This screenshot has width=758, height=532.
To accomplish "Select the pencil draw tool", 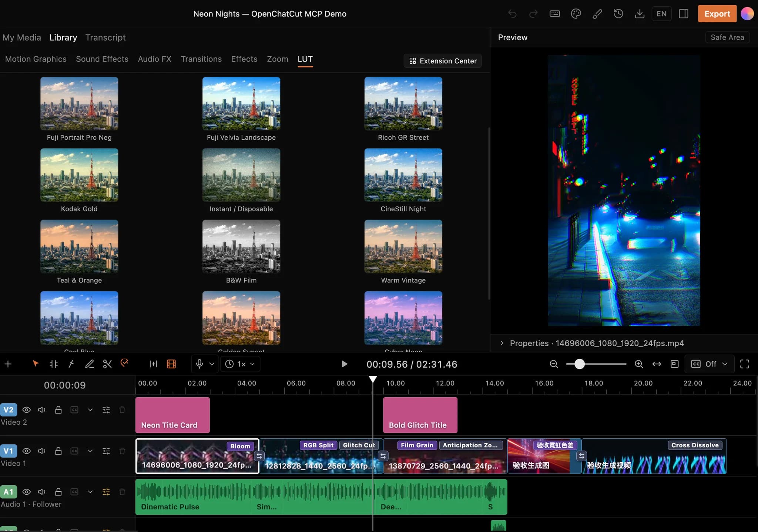I will point(89,364).
